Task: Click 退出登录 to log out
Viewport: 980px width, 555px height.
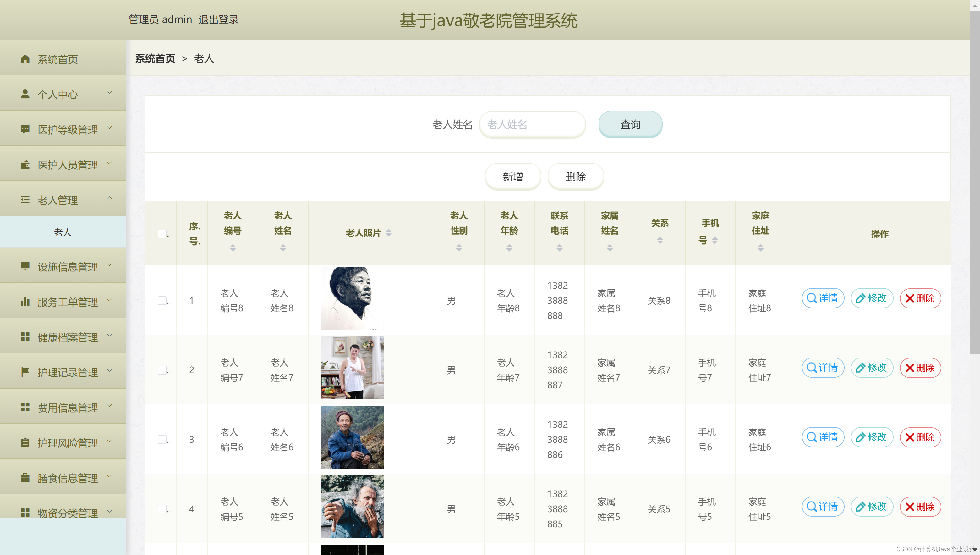Action: tap(218, 19)
